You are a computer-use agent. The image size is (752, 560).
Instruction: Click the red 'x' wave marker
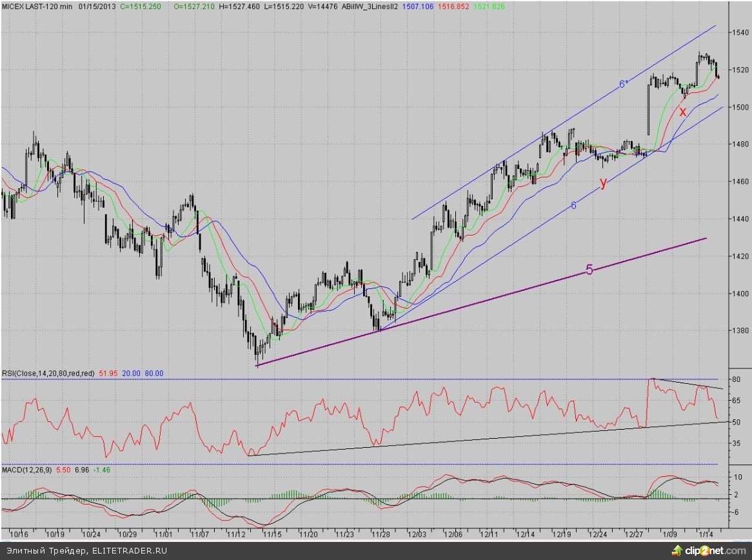coord(682,112)
